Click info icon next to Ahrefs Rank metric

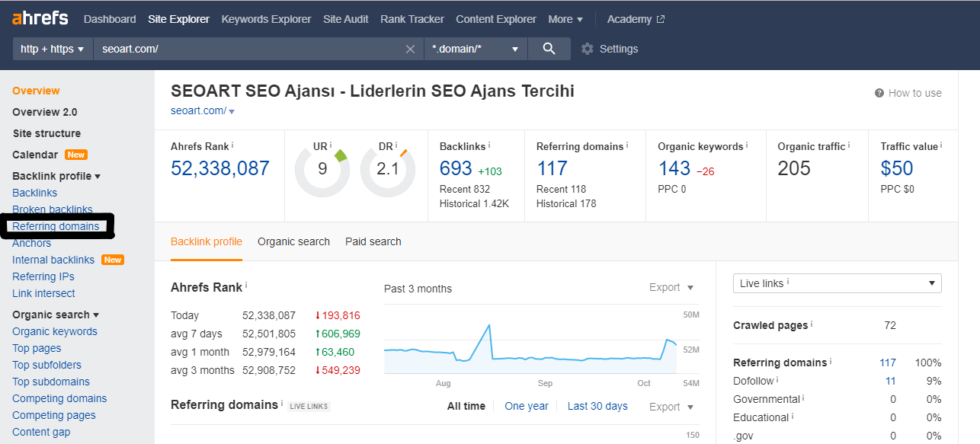point(232,145)
